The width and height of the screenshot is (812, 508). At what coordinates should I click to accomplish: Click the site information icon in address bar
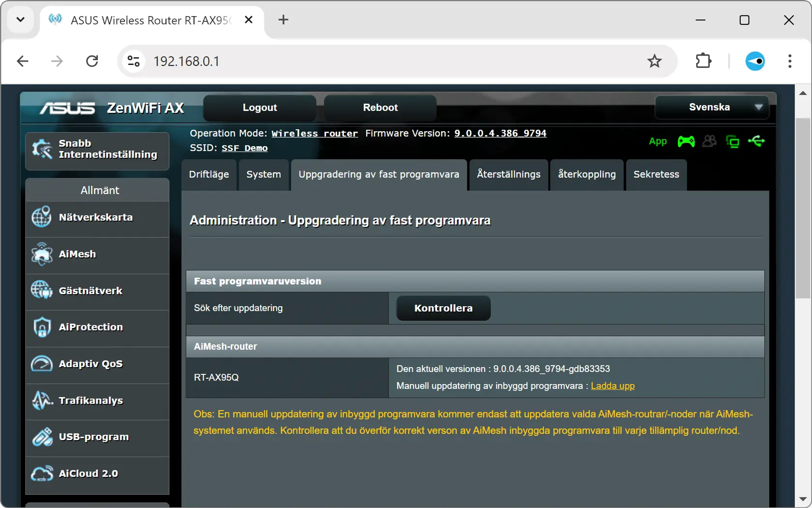click(134, 61)
